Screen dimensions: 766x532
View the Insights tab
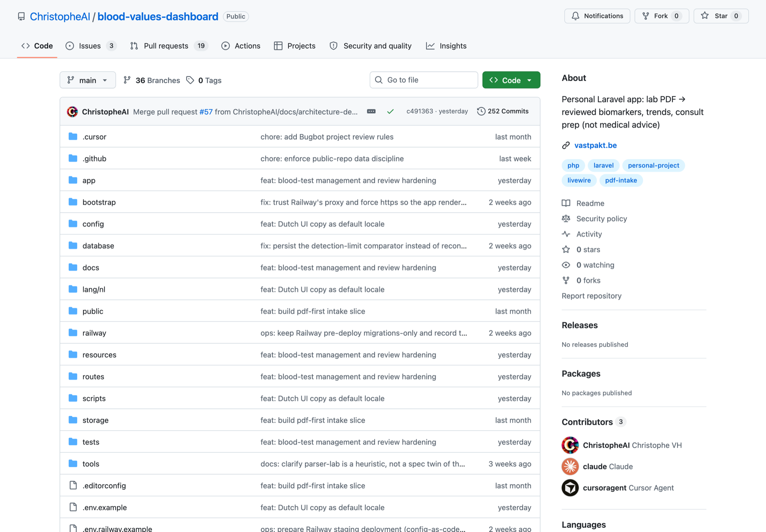click(446, 46)
